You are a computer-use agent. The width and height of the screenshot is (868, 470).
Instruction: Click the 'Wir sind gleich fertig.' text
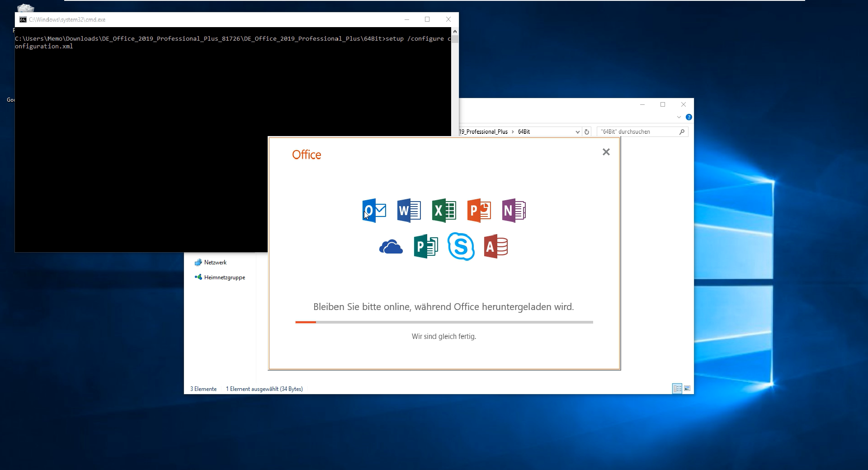(x=444, y=336)
